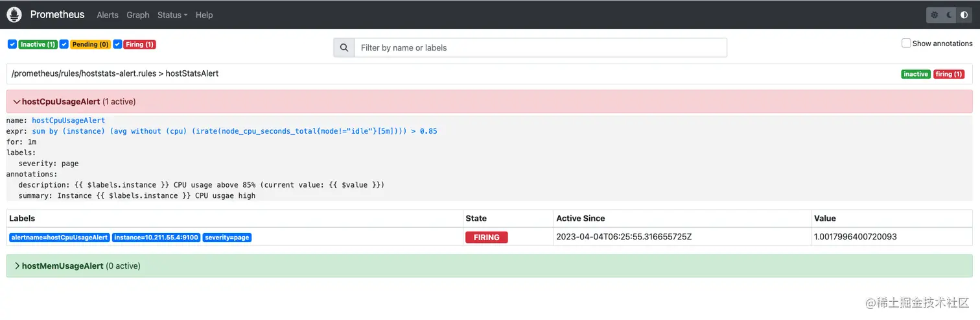980x320 pixels.
Task: Uncheck the Pending (0) filter checkbox
Action: [64, 44]
